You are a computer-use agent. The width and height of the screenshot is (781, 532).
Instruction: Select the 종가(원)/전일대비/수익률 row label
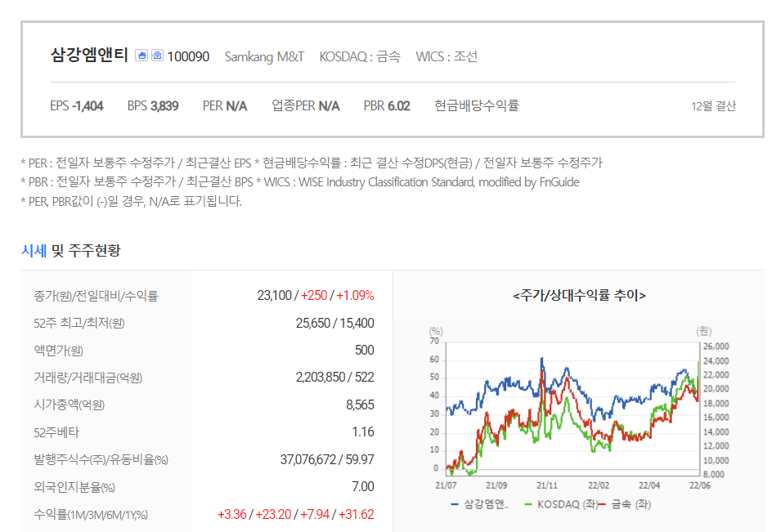[x=96, y=296]
